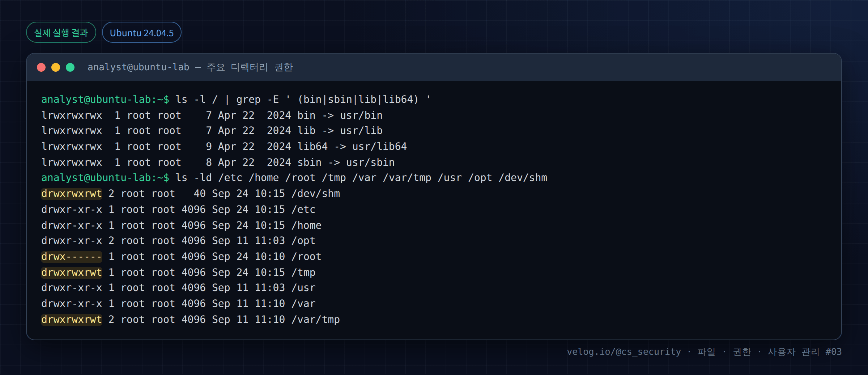The width and height of the screenshot is (868, 375).
Task: Click the 'sbin -> usr/sbin' symlink line
Action: pos(218,162)
